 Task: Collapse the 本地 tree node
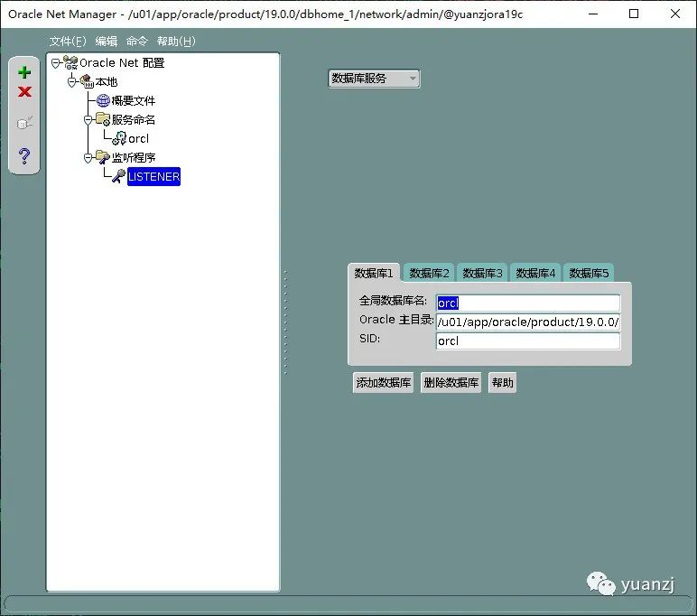click(72, 82)
